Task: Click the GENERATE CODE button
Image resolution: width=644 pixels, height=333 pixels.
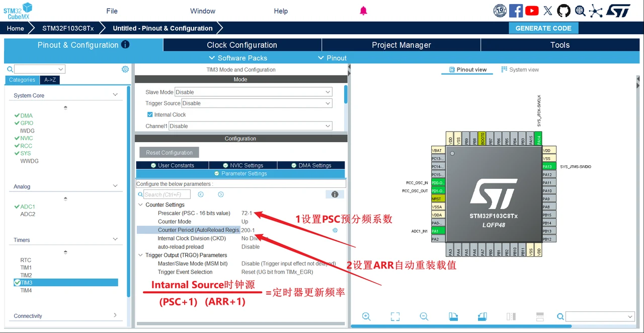Action: click(543, 28)
